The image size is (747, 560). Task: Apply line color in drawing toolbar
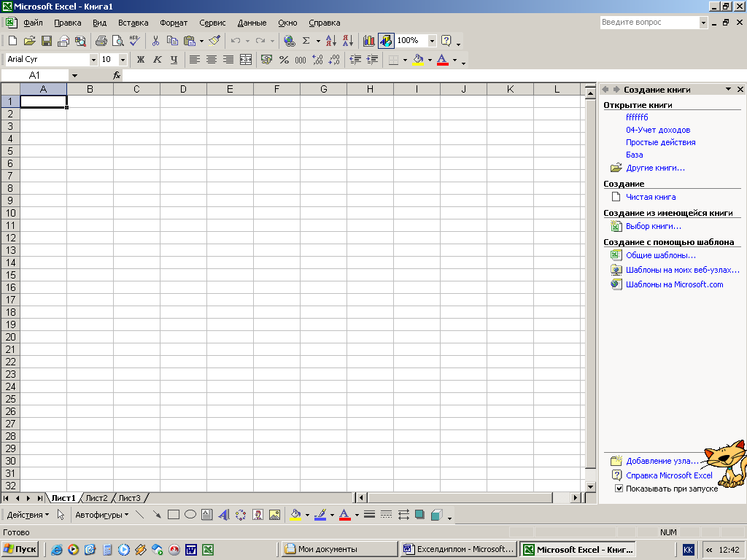click(x=320, y=515)
